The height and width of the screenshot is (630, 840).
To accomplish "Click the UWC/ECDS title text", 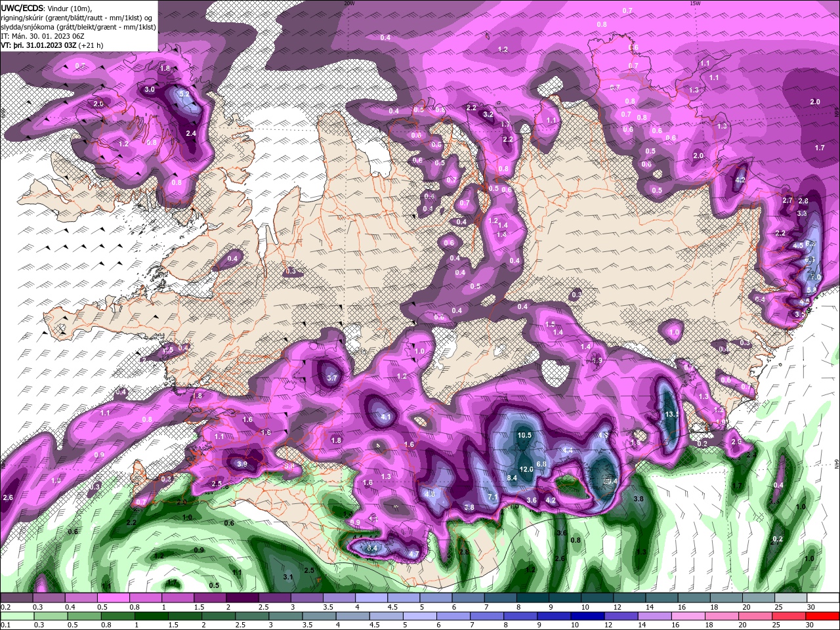I will pyautogui.click(x=22, y=8).
